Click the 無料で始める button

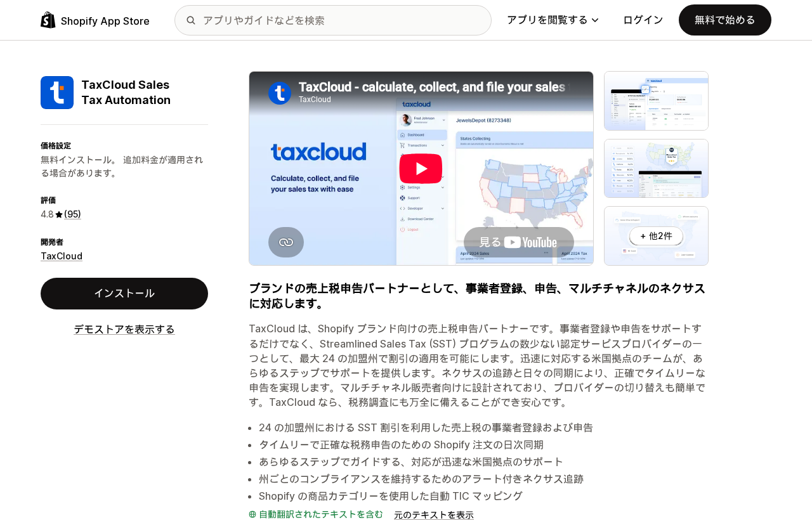tap(725, 20)
